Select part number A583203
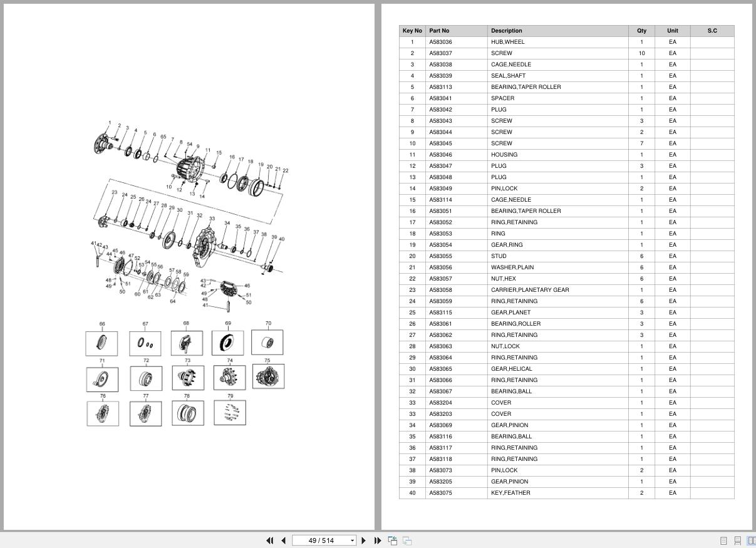The height and width of the screenshot is (548, 756). coord(440,414)
